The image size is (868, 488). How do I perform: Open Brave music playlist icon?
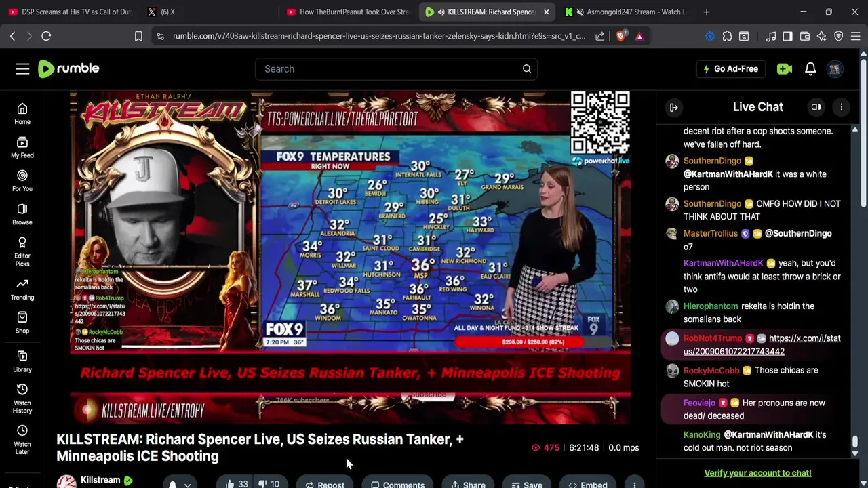[771, 36]
